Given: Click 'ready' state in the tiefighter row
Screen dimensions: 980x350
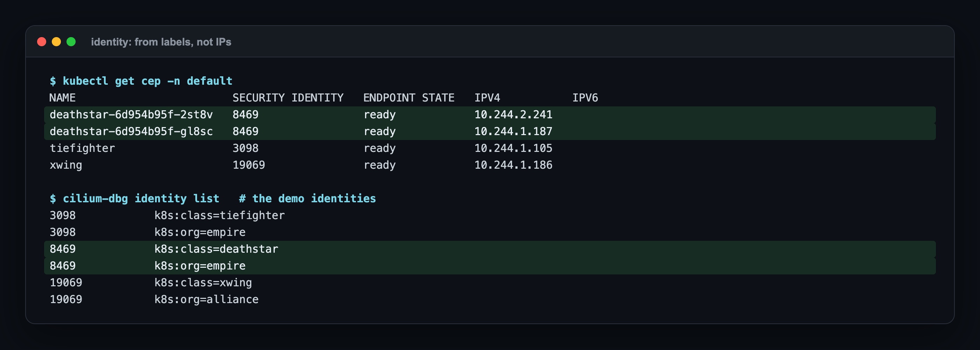Looking at the screenshot, I should point(380,148).
